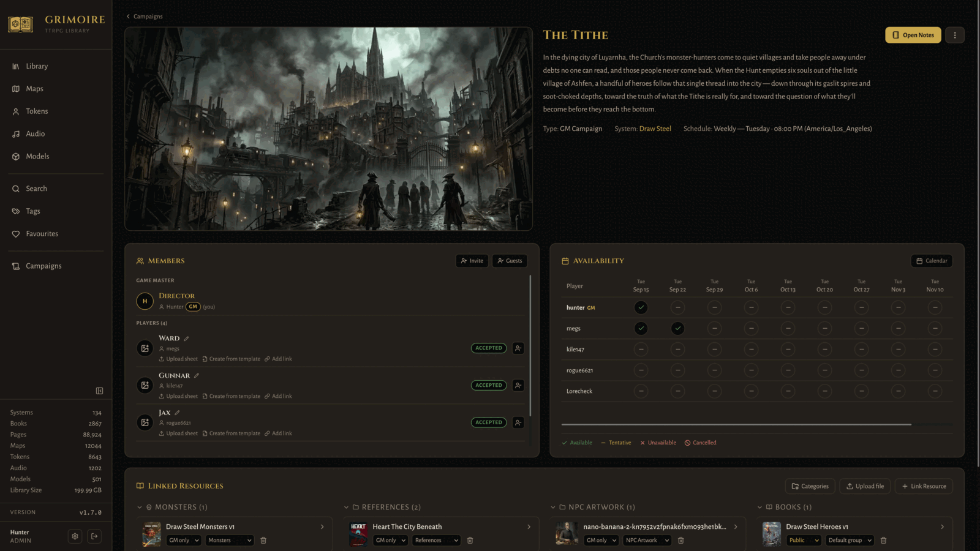Edit the Ward character name pencil
The height and width of the screenshot is (551, 980).
186,339
